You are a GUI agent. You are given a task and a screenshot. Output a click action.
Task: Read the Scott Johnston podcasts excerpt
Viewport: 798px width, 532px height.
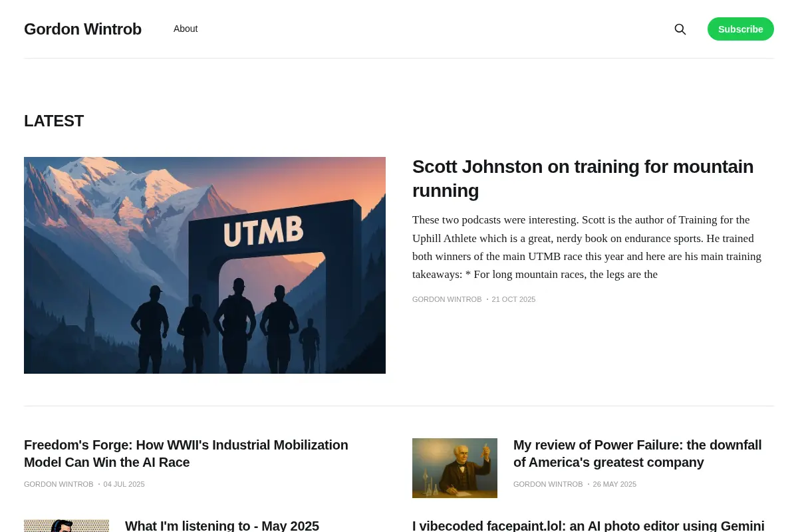coord(589,247)
